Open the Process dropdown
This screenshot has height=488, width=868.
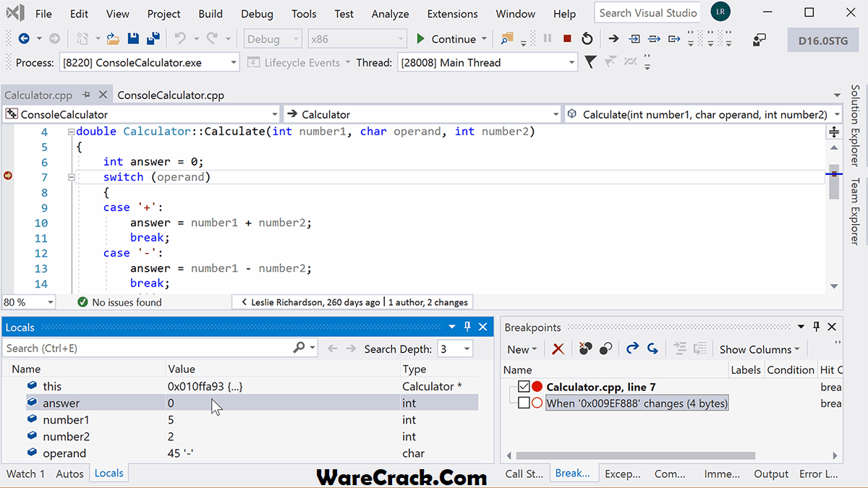(234, 63)
